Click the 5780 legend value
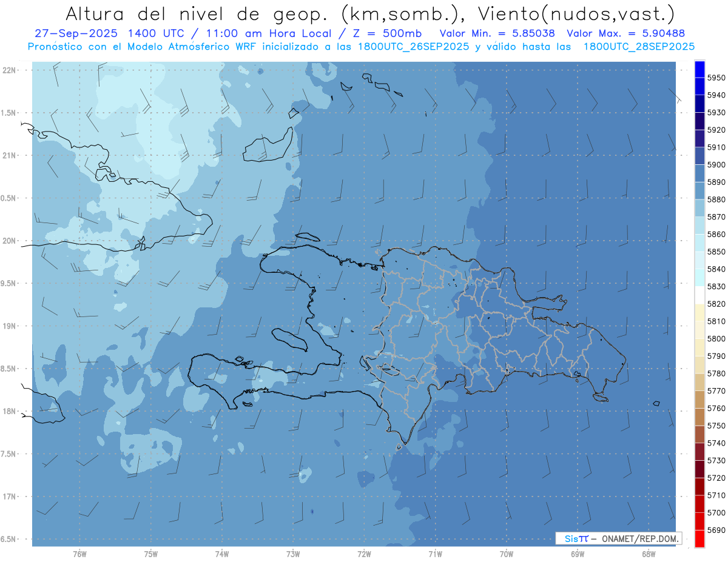 (716, 373)
